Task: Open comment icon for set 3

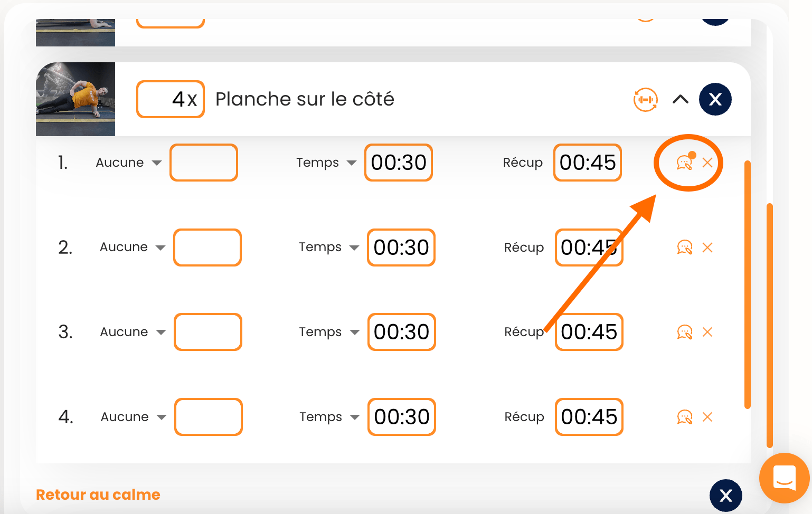Action: click(685, 332)
